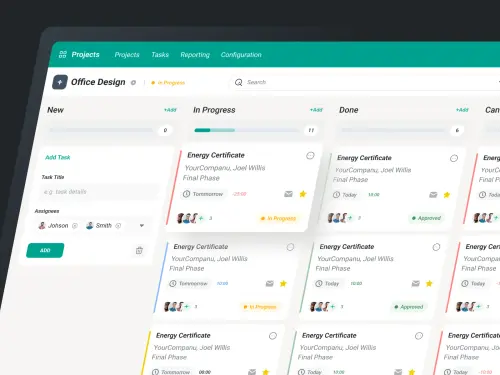Add assignee plus on Tomorrow 10:00 card
500x375 pixels.
coord(187,306)
